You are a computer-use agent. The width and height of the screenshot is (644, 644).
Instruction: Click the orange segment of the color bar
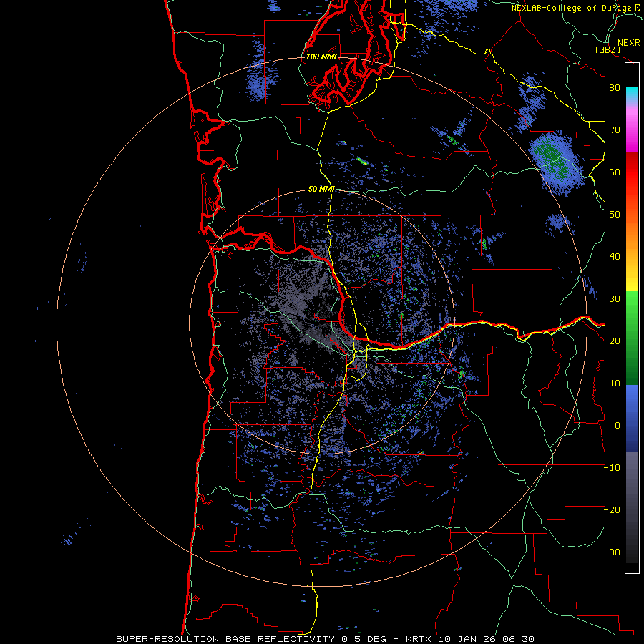[632, 234]
